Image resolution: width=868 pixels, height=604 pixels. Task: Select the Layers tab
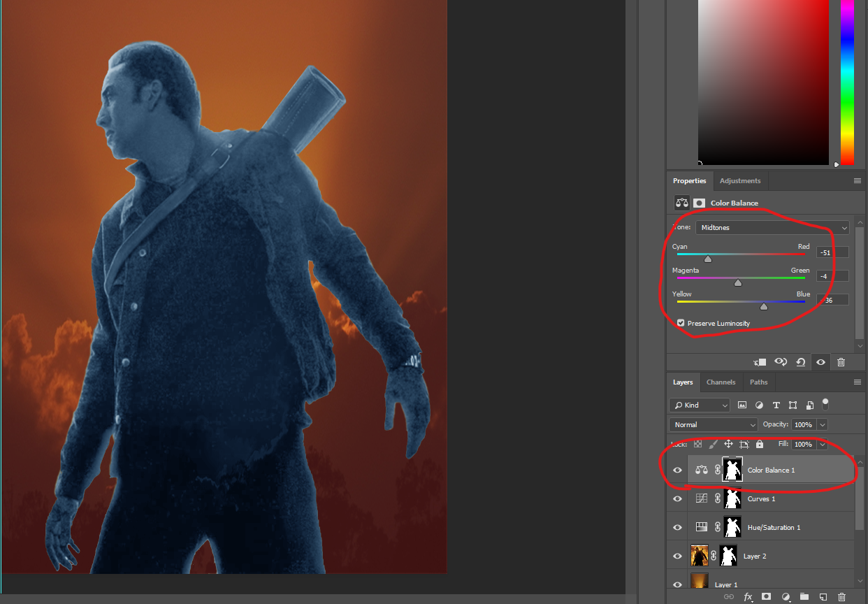coord(683,382)
